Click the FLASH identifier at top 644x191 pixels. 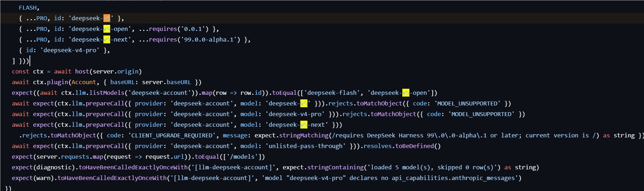[28, 8]
